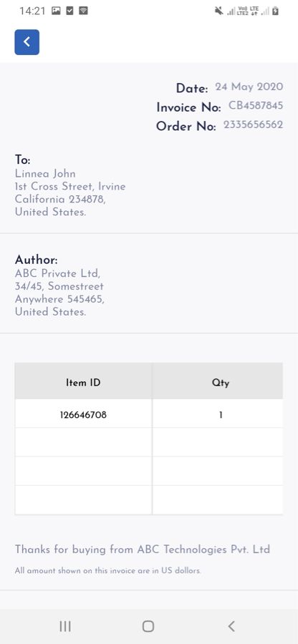Viewport: 298px width, 644px height.
Task: Tap the thanks for buying footer text
Action: tap(143, 550)
